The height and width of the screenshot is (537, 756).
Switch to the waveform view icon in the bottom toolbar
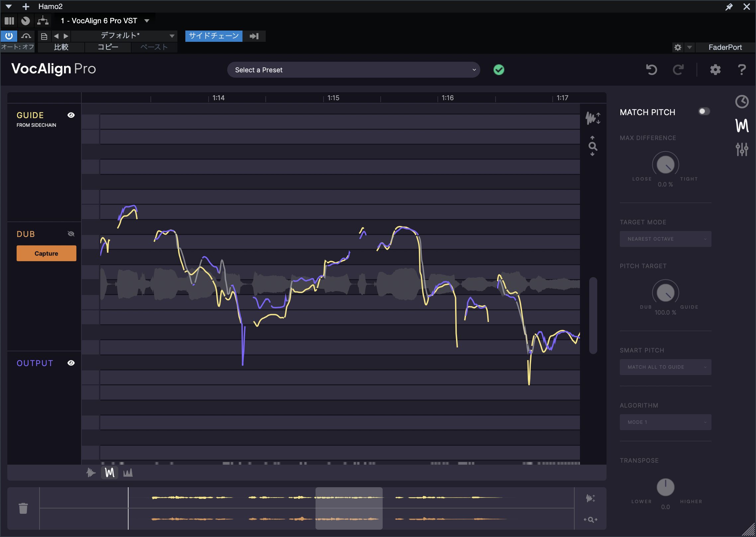pyautogui.click(x=91, y=472)
